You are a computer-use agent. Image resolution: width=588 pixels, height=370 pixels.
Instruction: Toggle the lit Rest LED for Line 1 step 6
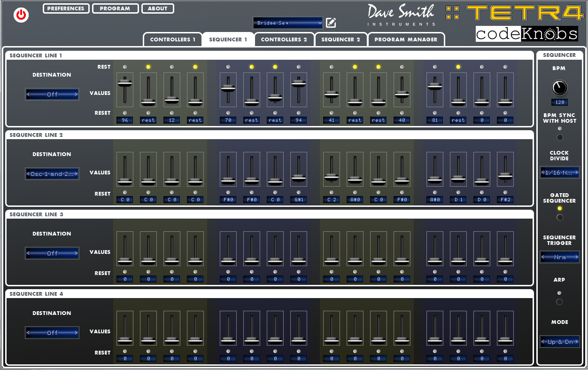tap(252, 67)
